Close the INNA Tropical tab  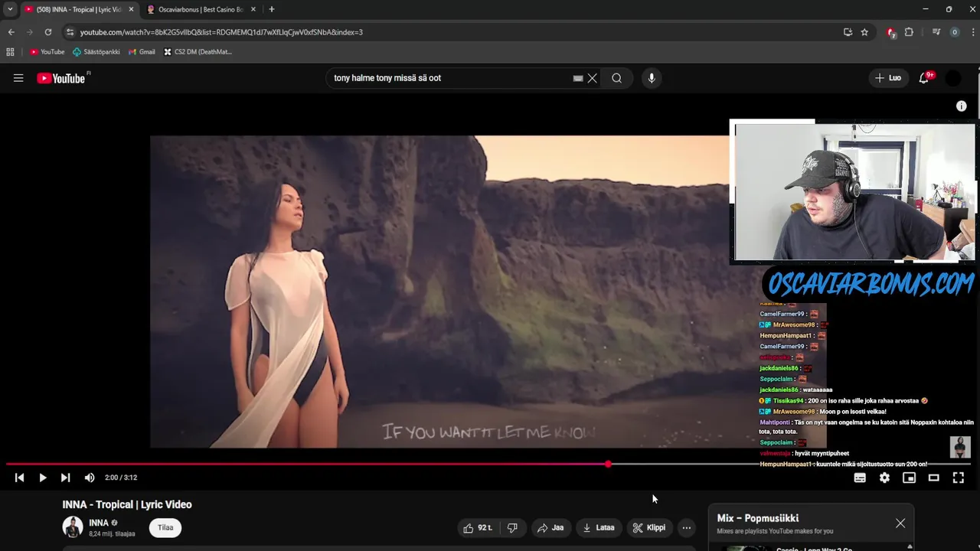click(131, 9)
